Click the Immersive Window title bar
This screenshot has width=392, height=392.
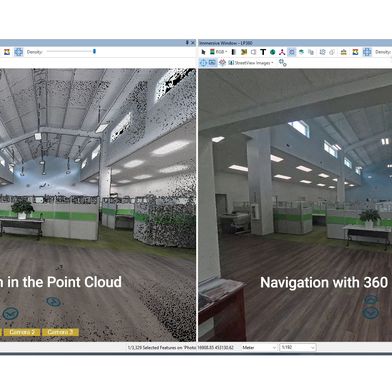coord(295,43)
